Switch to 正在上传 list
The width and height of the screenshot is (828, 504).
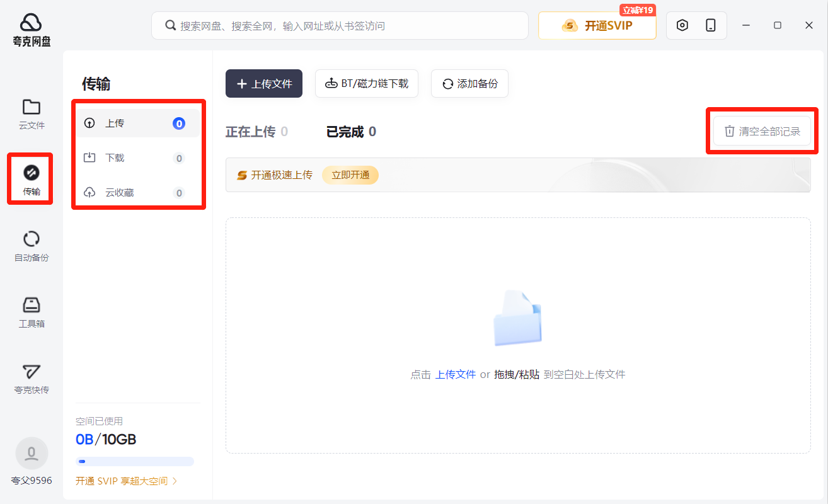256,132
